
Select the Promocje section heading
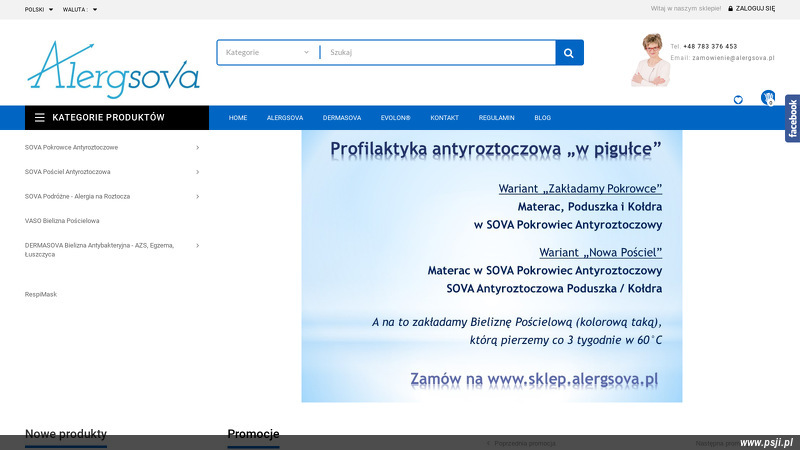(x=253, y=434)
